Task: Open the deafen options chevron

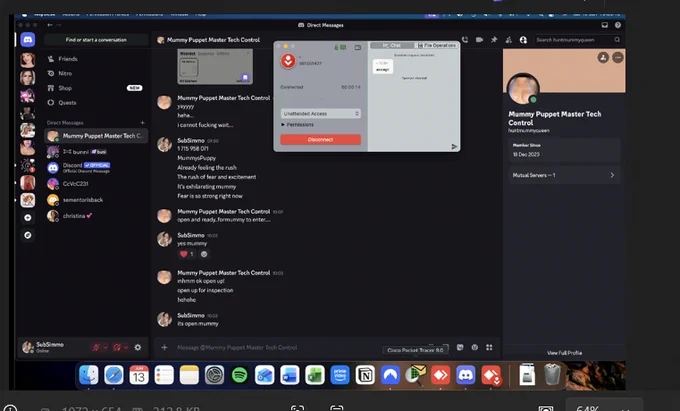Action: point(126,347)
